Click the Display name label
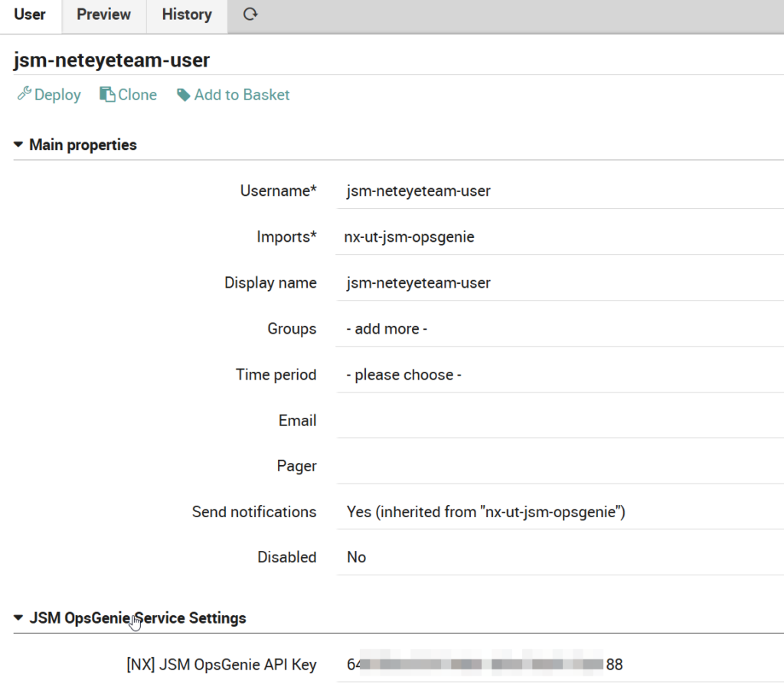The width and height of the screenshot is (784, 697). (270, 283)
